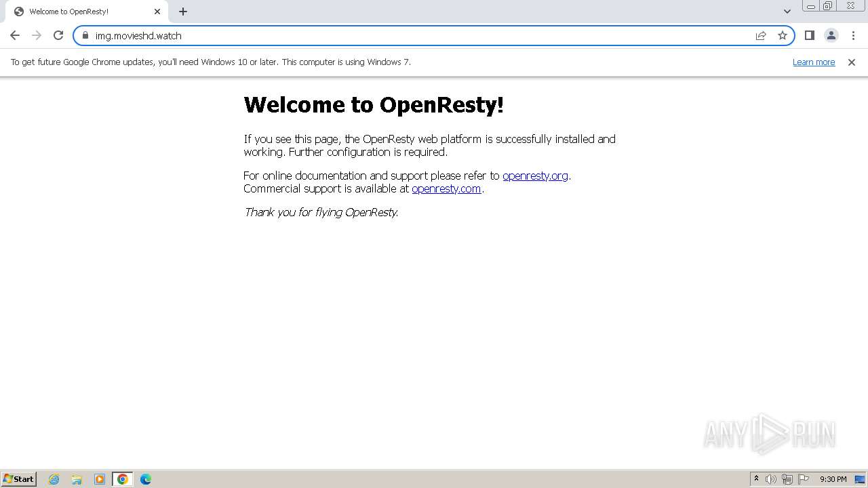Dismiss the Chrome updates notification bar

point(852,62)
